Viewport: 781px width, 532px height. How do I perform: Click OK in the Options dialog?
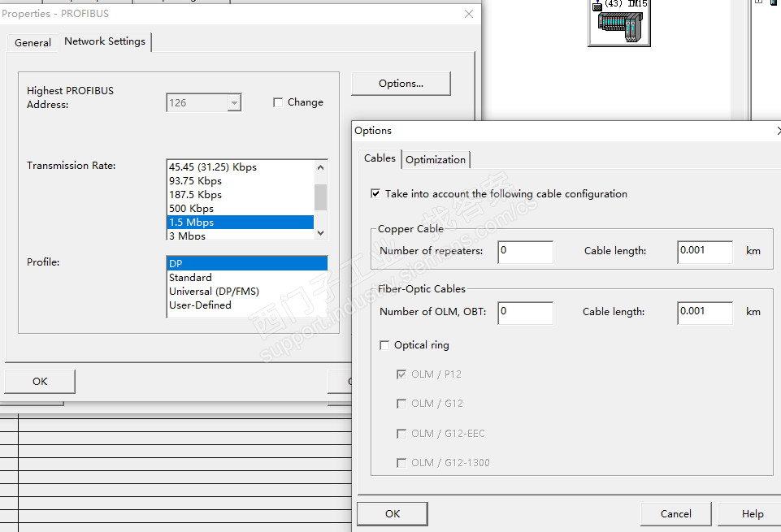(x=393, y=514)
